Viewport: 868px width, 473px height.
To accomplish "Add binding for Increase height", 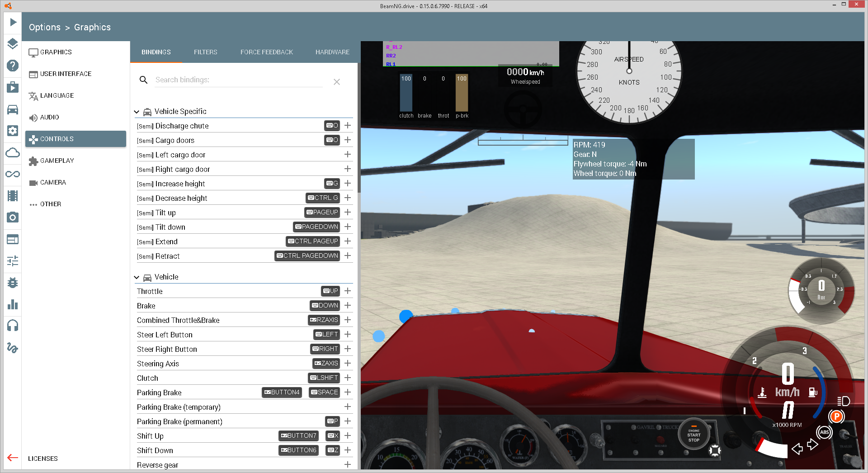I will click(x=348, y=183).
